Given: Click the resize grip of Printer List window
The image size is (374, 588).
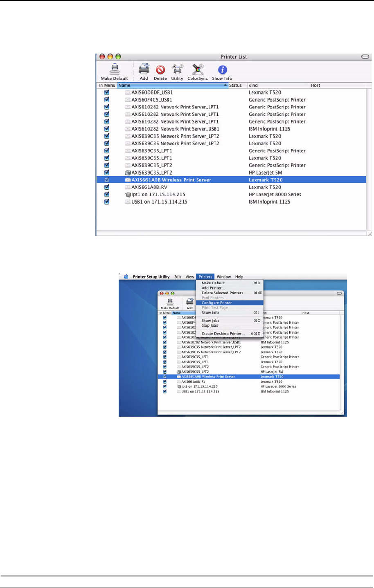Looking at the screenshot, I should pos(369,233).
